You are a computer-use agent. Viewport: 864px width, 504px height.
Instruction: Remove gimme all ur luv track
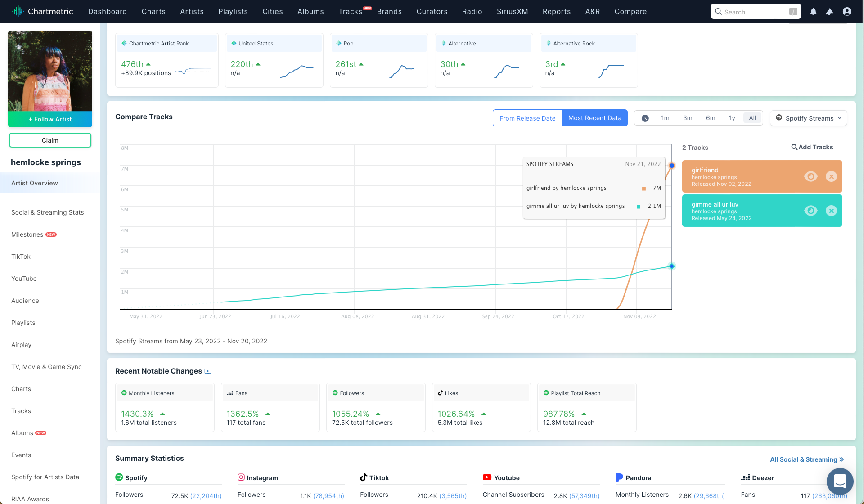831,211
